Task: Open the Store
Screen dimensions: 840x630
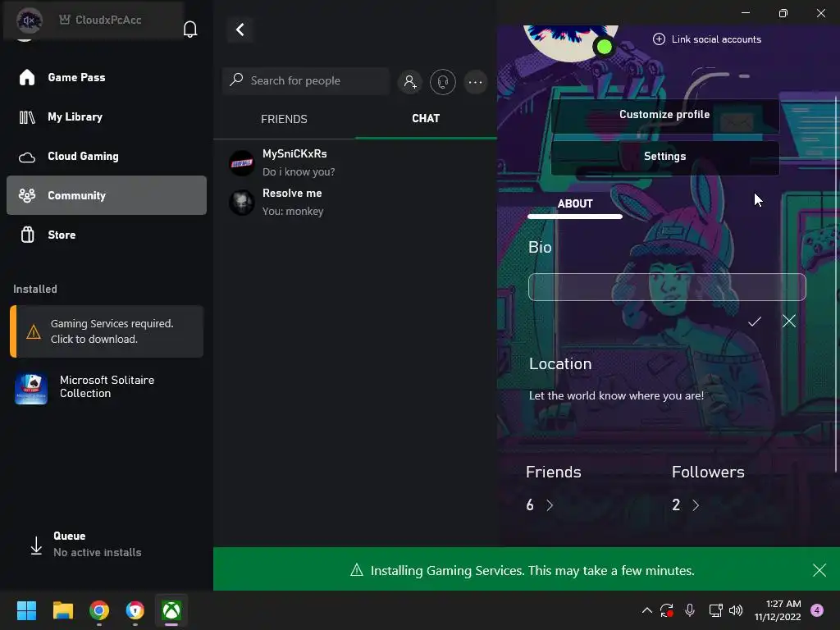Action: (106, 235)
